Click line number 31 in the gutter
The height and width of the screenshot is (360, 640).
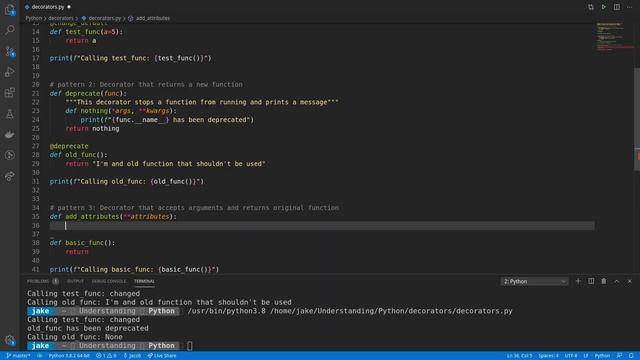[x=36, y=182]
